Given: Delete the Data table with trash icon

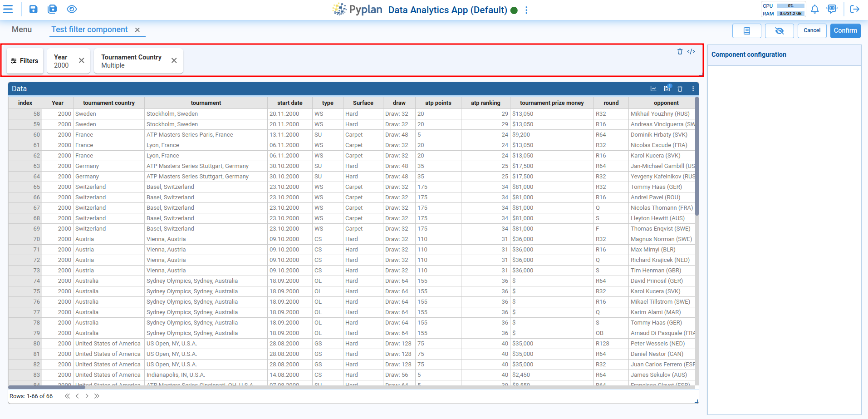Looking at the screenshot, I should pyautogui.click(x=680, y=89).
